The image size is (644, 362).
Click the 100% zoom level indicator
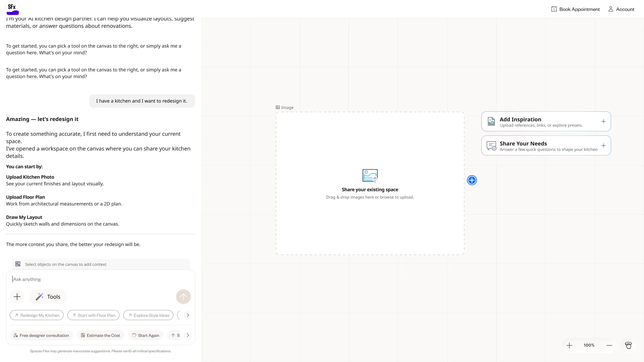pos(589,345)
